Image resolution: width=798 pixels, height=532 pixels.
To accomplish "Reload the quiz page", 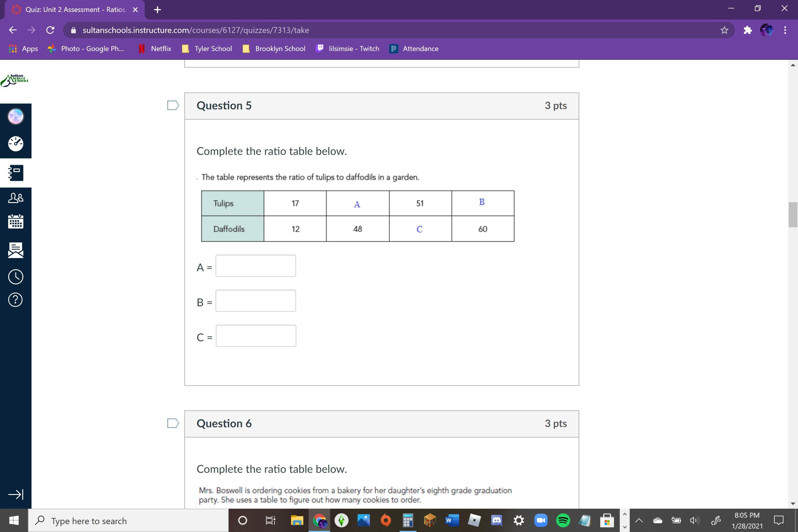I will (50, 30).
